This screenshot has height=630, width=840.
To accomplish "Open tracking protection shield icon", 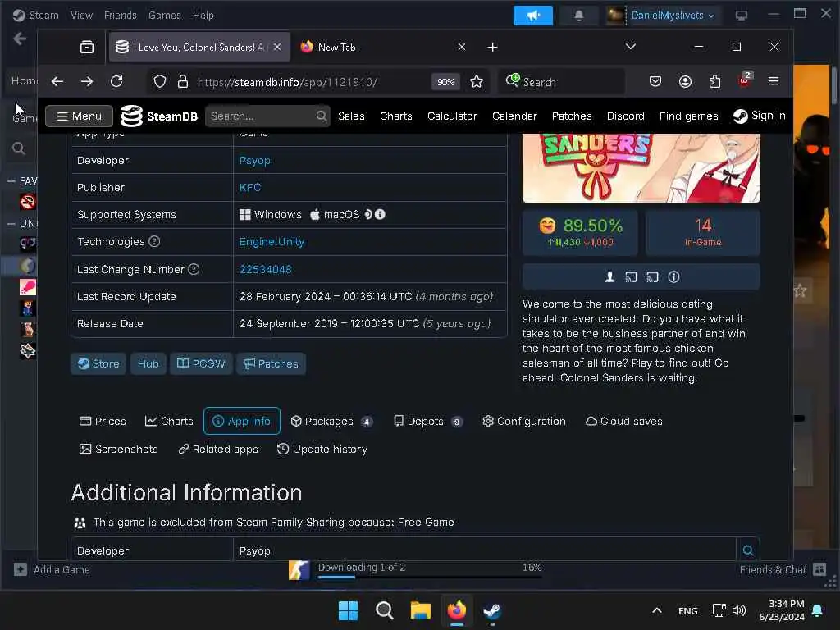I will click(x=160, y=81).
